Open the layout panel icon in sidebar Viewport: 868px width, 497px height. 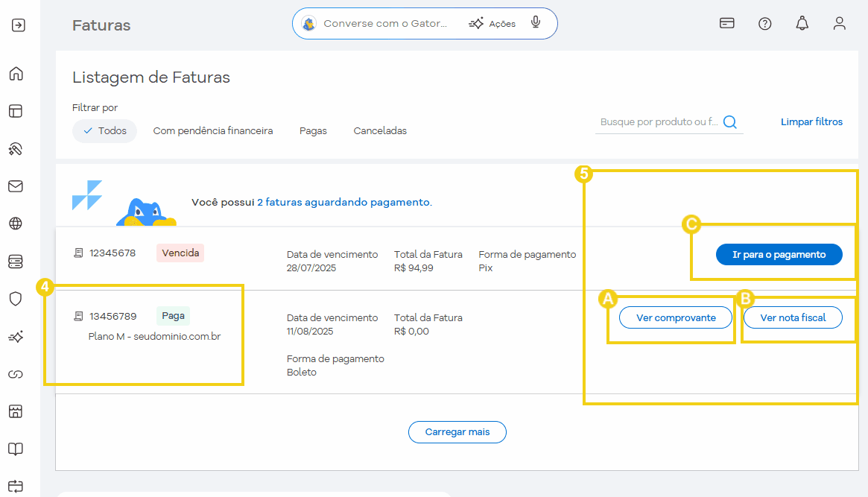pyautogui.click(x=16, y=111)
